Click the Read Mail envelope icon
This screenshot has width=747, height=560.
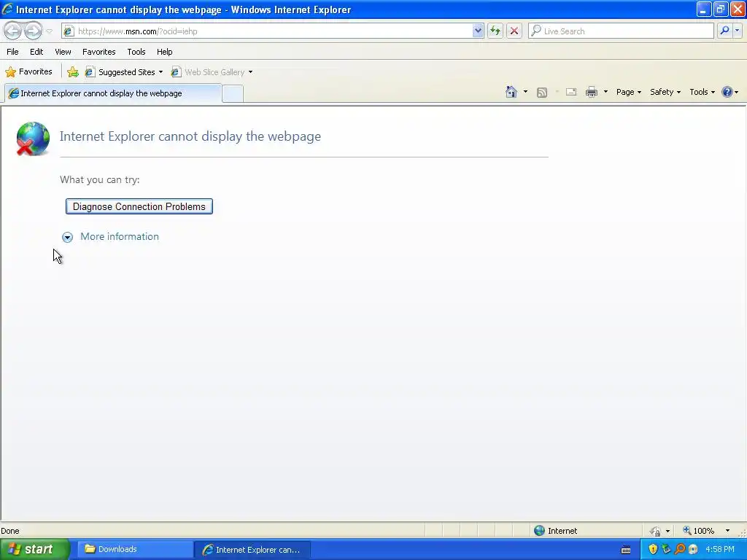tap(571, 92)
